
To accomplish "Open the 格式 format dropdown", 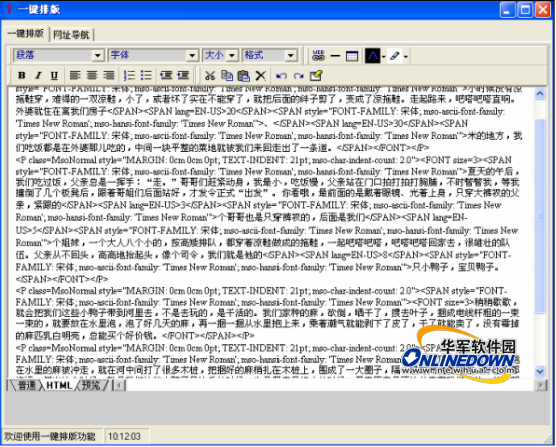I will tap(269, 55).
